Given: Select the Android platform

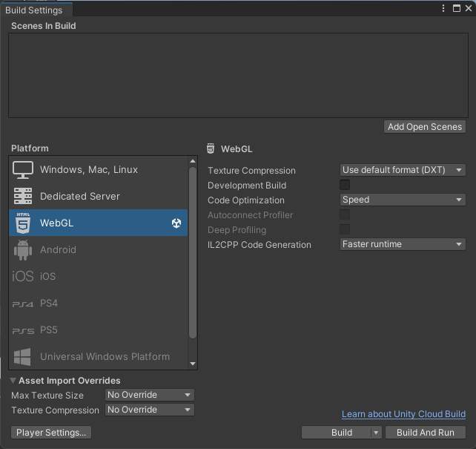Looking at the screenshot, I should [99, 249].
